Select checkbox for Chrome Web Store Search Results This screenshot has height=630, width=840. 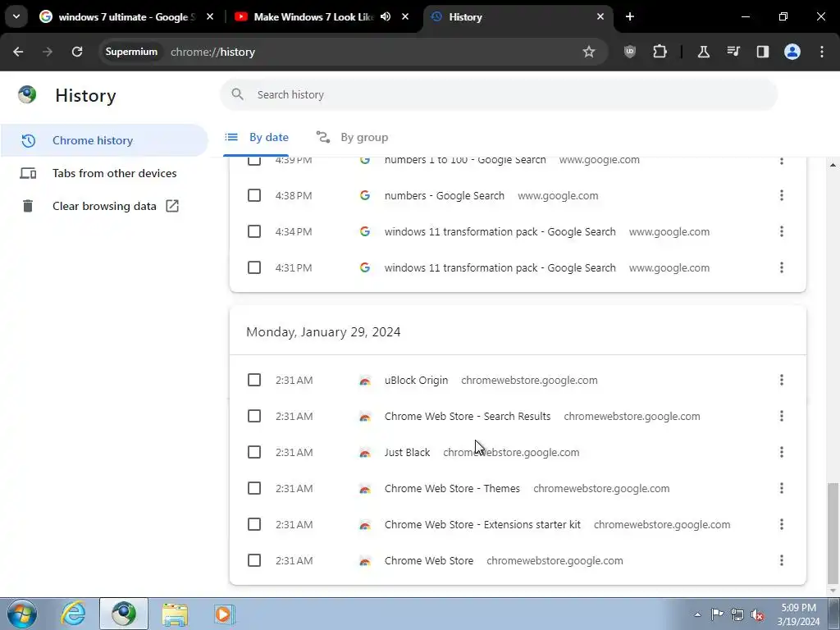click(x=254, y=416)
